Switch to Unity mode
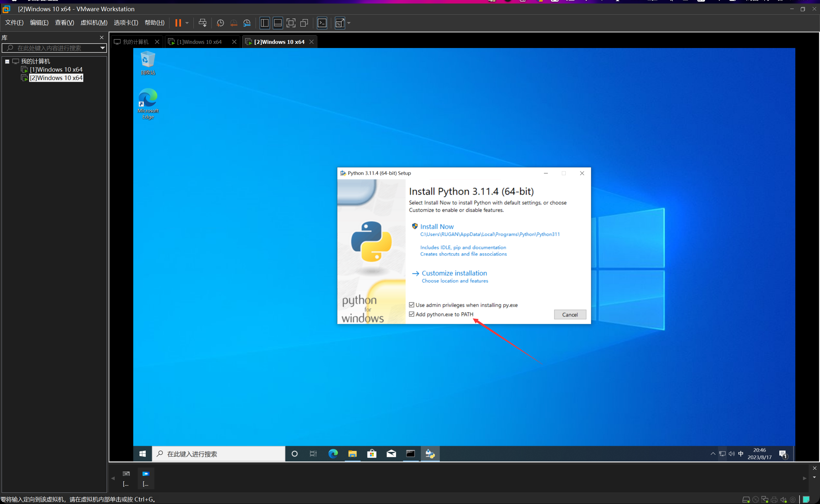The width and height of the screenshot is (820, 504). click(x=304, y=23)
